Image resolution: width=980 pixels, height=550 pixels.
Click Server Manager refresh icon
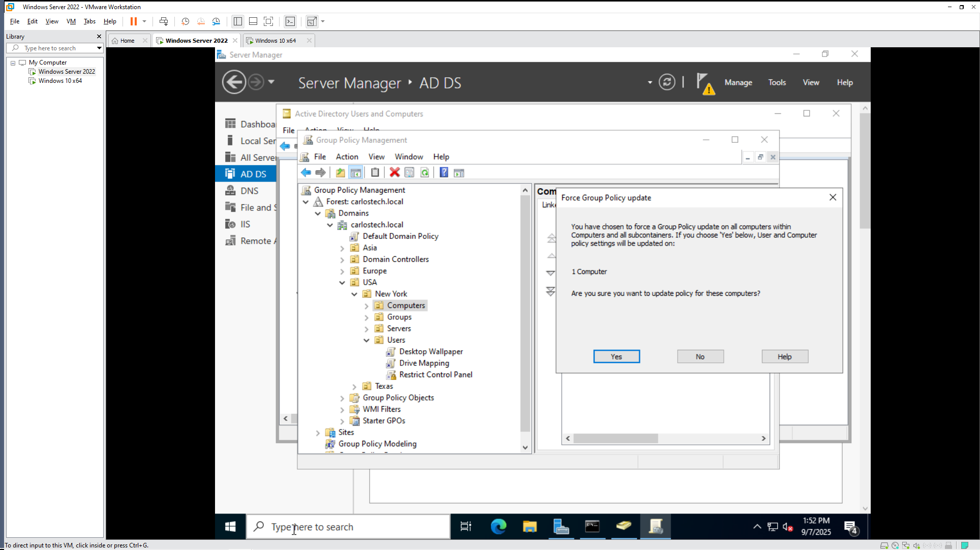coord(667,82)
